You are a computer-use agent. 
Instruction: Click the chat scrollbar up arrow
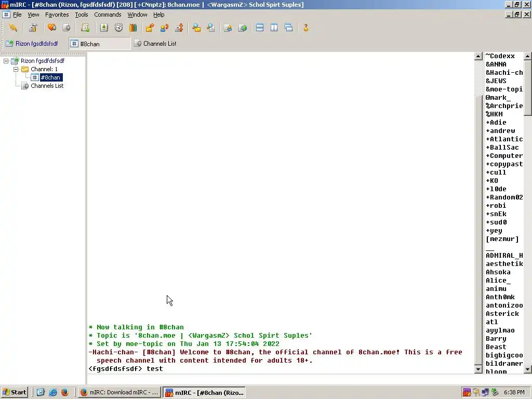pyautogui.click(x=478, y=56)
